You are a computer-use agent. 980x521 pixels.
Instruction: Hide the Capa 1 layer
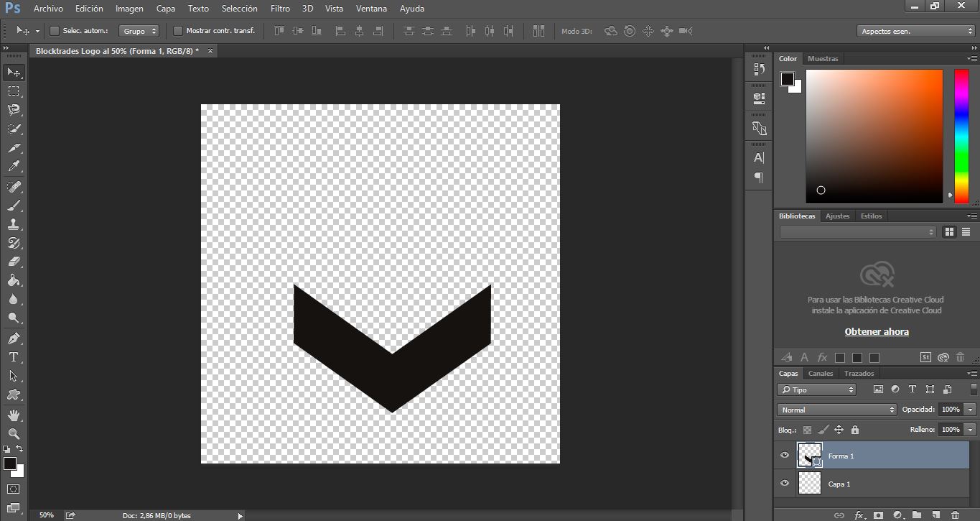click(784, 483)
